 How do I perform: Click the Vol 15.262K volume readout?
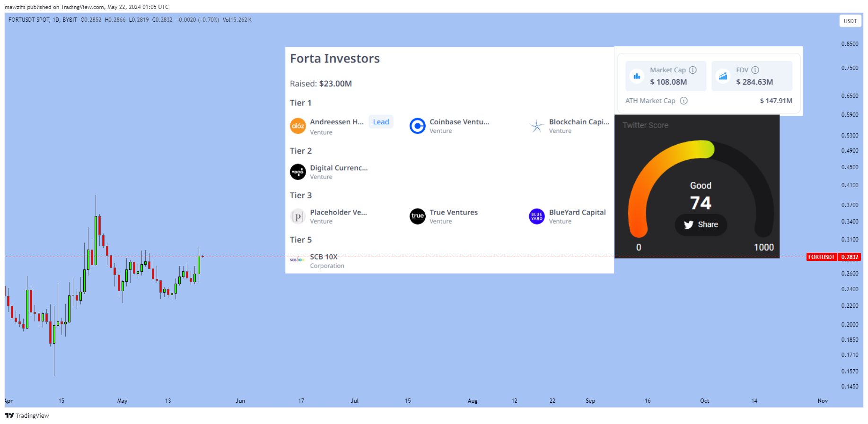(x=237, y=20)
